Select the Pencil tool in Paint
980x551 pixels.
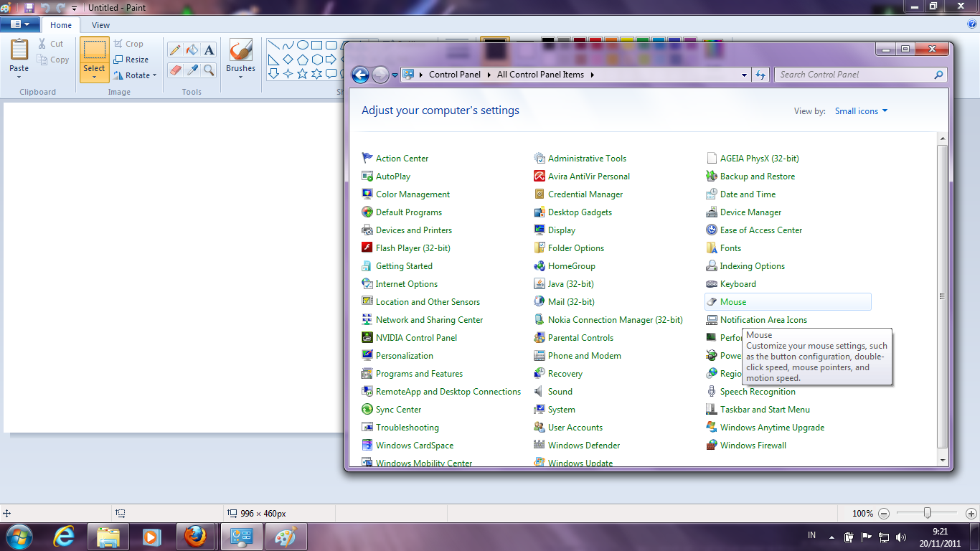click(174, 50)
